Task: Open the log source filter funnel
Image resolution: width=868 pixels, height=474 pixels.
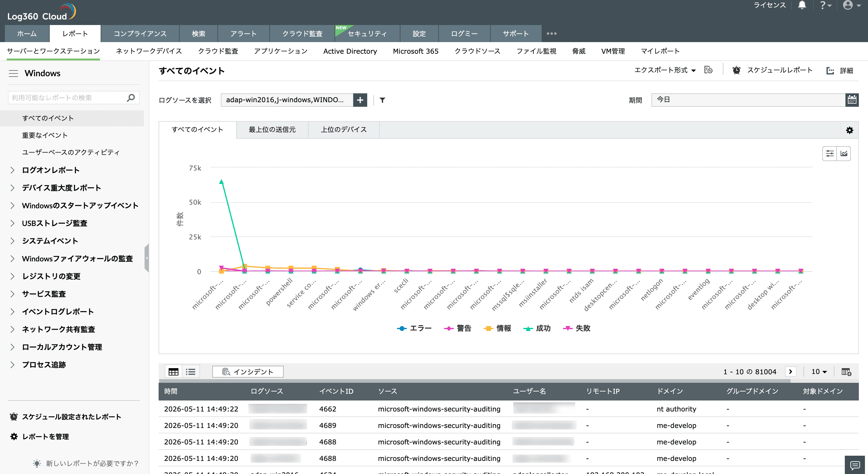Action: tap(382, 100)
